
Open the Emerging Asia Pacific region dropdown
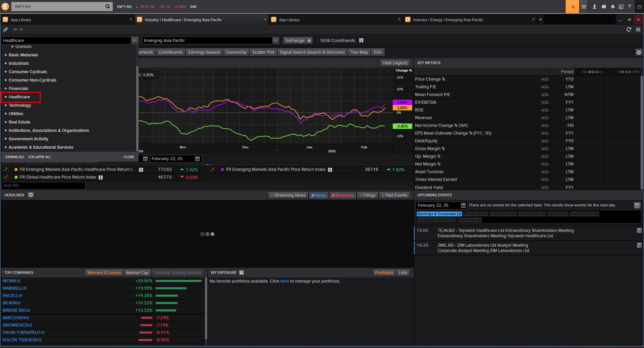275,40
